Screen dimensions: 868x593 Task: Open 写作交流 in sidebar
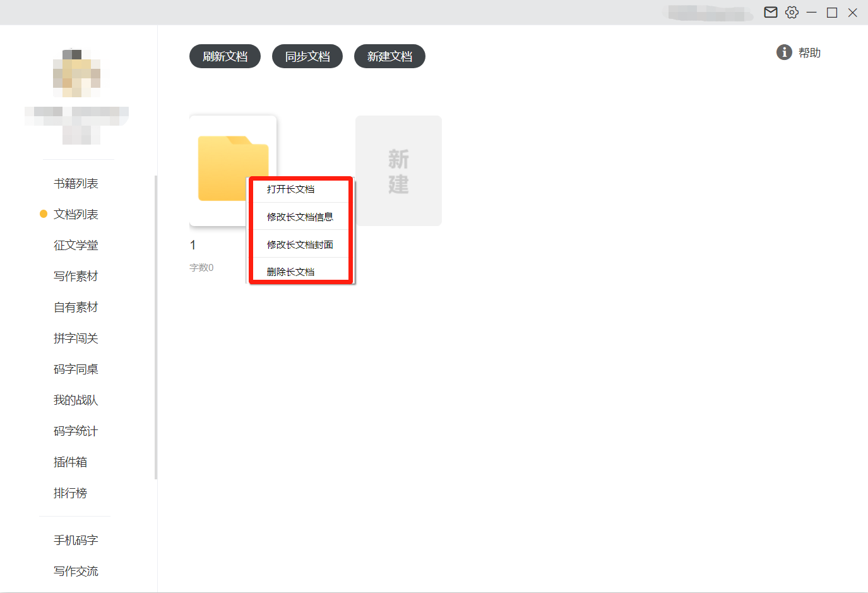[76, 572]
